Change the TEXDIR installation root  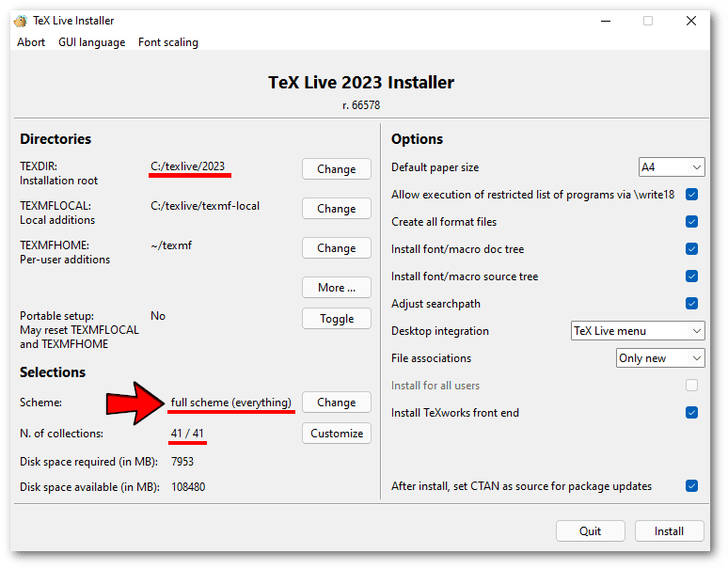click(336, 169)
